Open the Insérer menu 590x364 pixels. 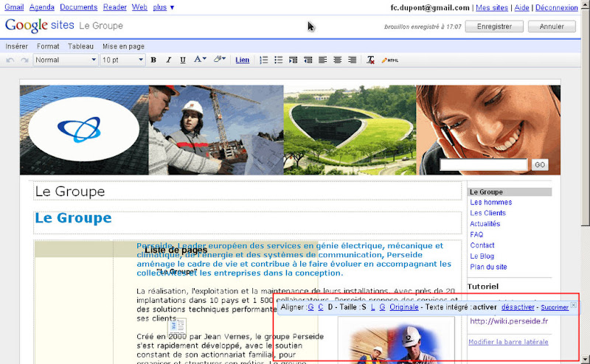coord(16,46)
